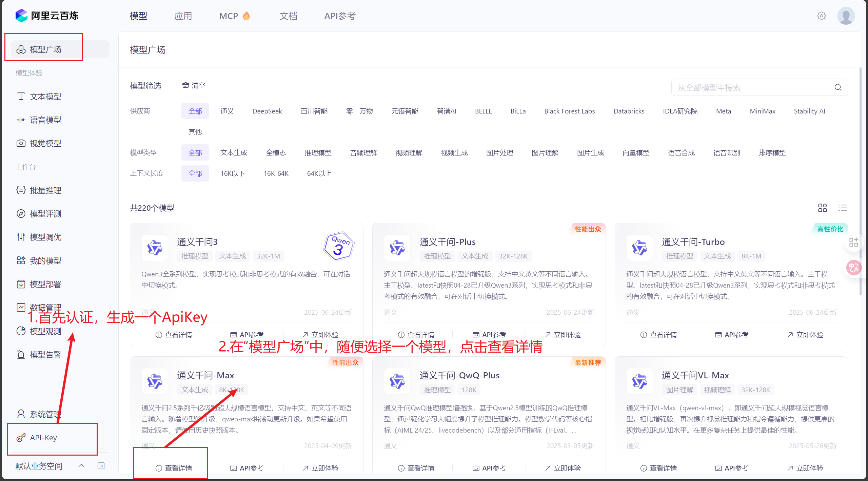Filter context length 64K以上
The image size is (868, 481).
[319, 173]
